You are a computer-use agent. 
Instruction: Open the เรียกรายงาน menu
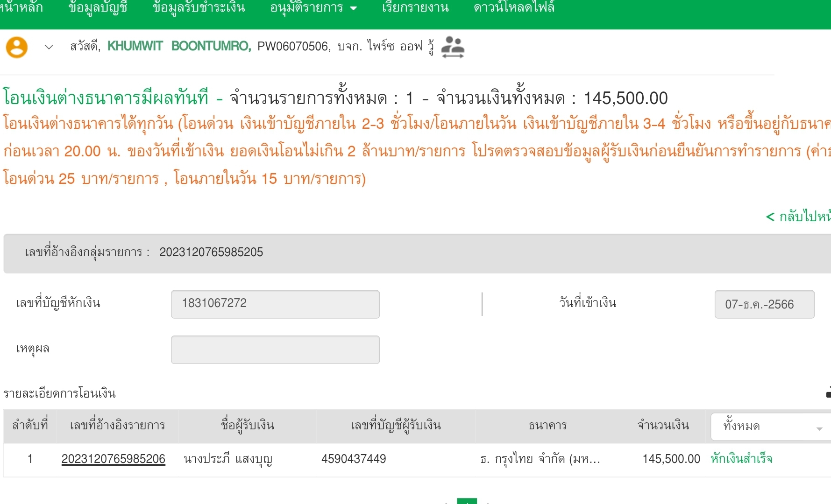(x=415, y=8)
